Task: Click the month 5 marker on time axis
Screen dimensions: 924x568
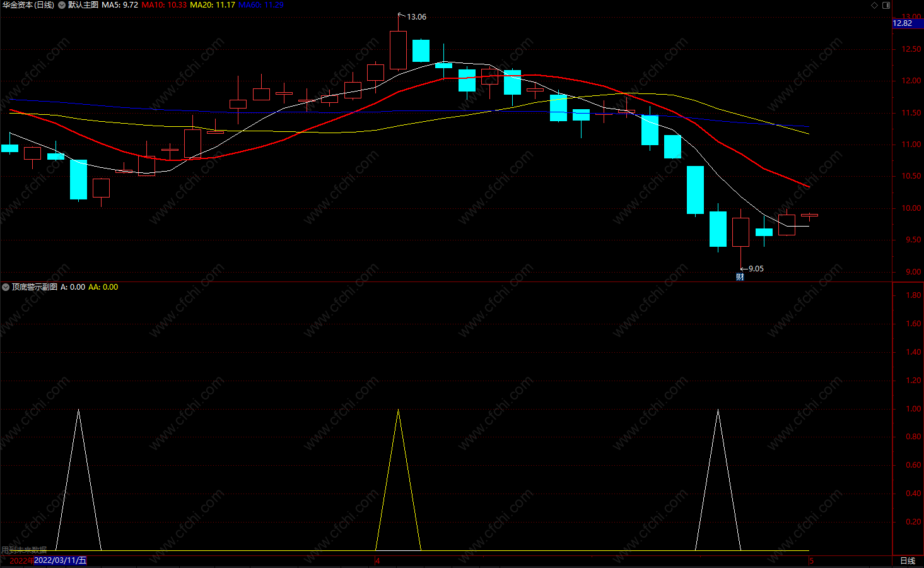Action: tap(811, 560)
